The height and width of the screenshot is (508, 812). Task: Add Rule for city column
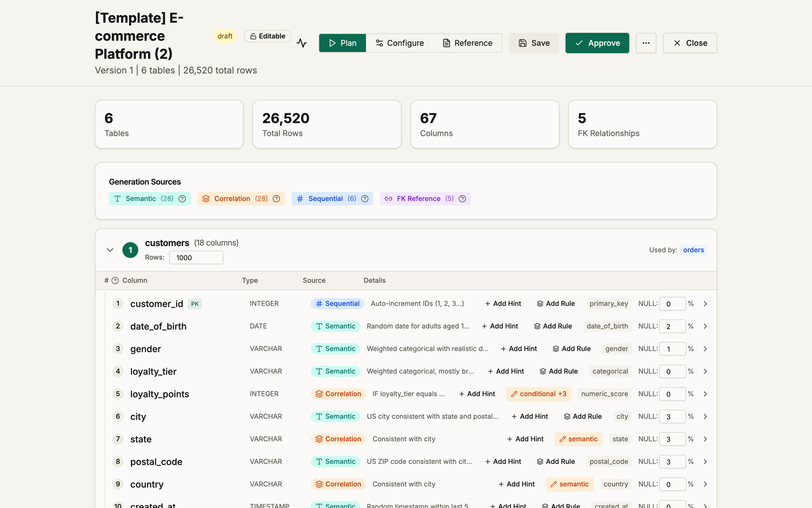click(583, 417)
